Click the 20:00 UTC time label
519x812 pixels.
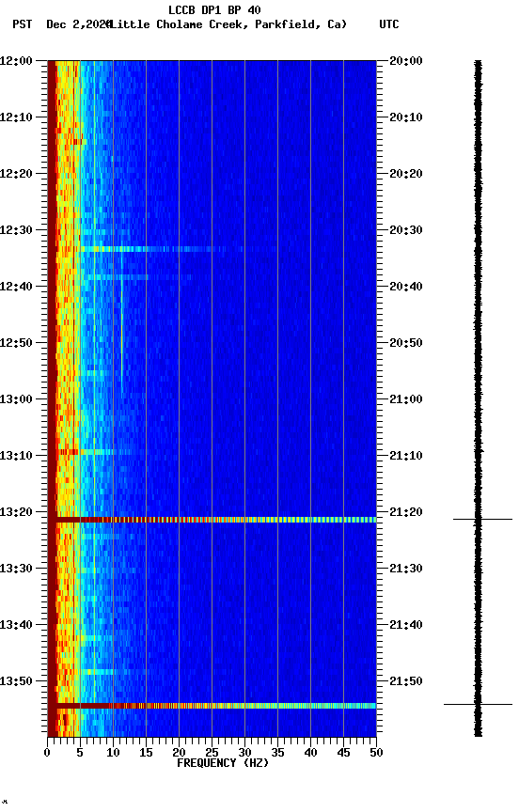tap(406, 61)
